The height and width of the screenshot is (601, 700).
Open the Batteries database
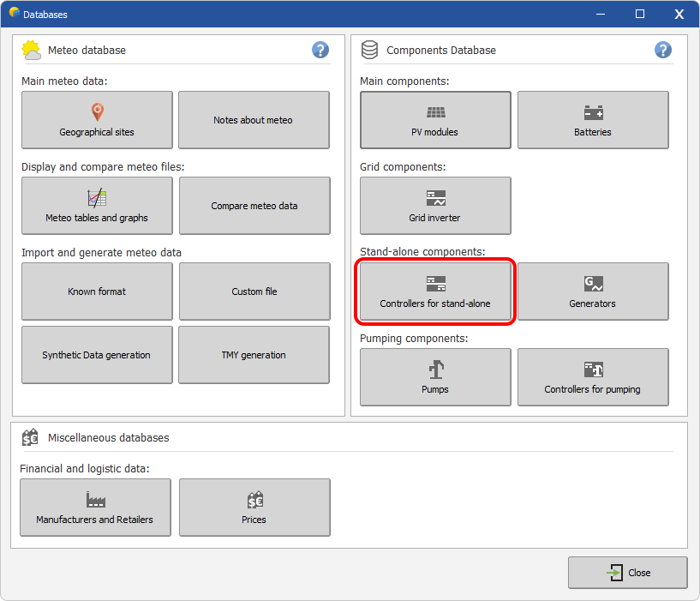coord(593,120)
